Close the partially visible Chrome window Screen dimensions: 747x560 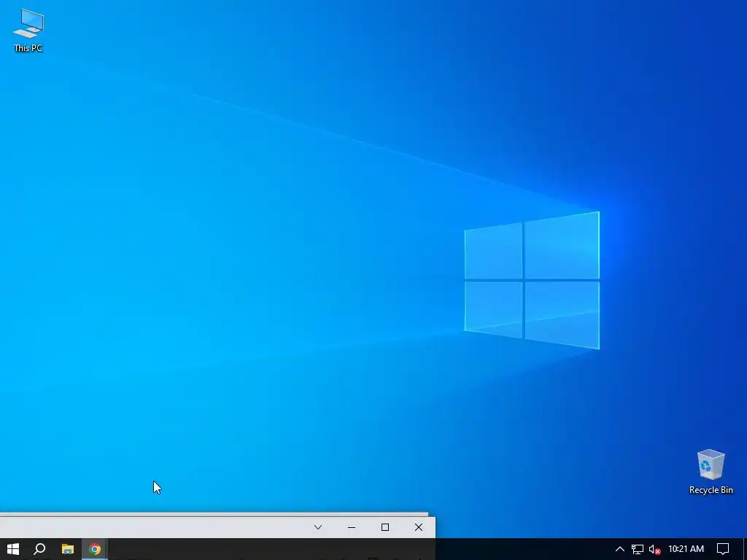coord(418,527)
